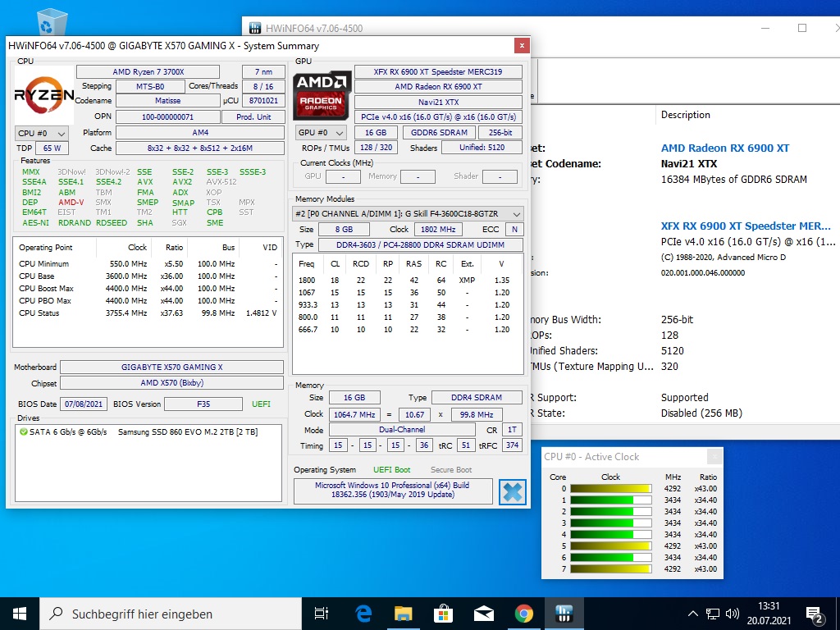Viewport: 840px width, 630px height.
Task: Click the XMP 1800 memory timing row
Action: [407, 281]
